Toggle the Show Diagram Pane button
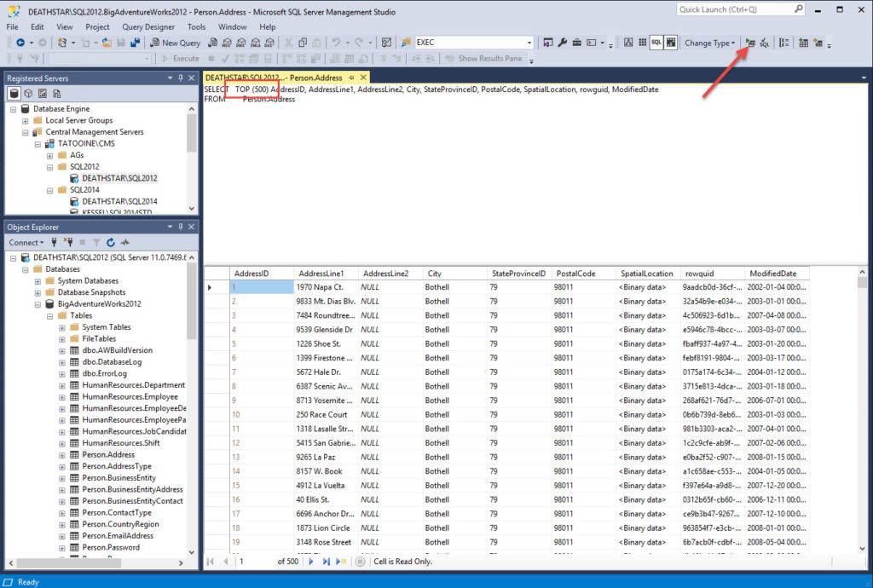 coord(628,43)
